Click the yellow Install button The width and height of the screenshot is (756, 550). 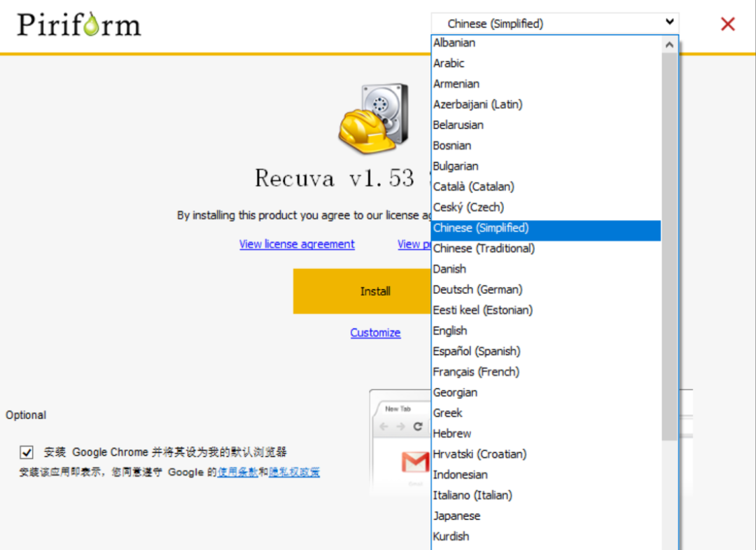tap(362, 291)
